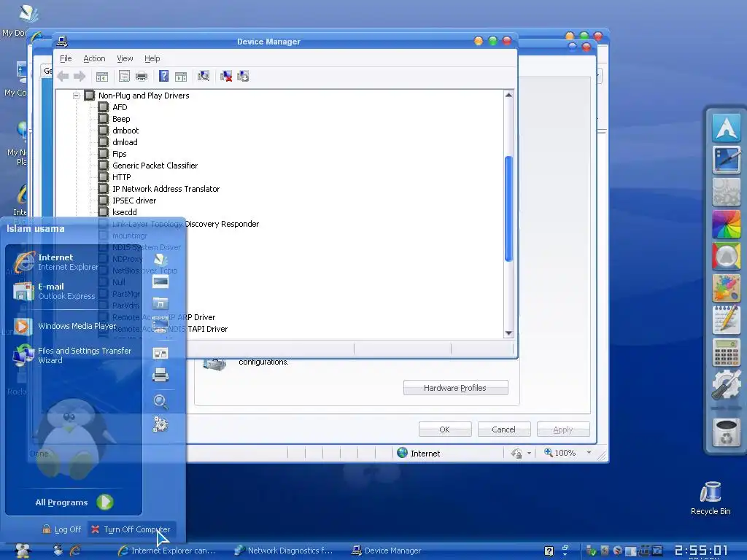This screenshot has width=747, height=560.
Task: Select the HTTP driver entry
Action: click(x=122, y=177)
